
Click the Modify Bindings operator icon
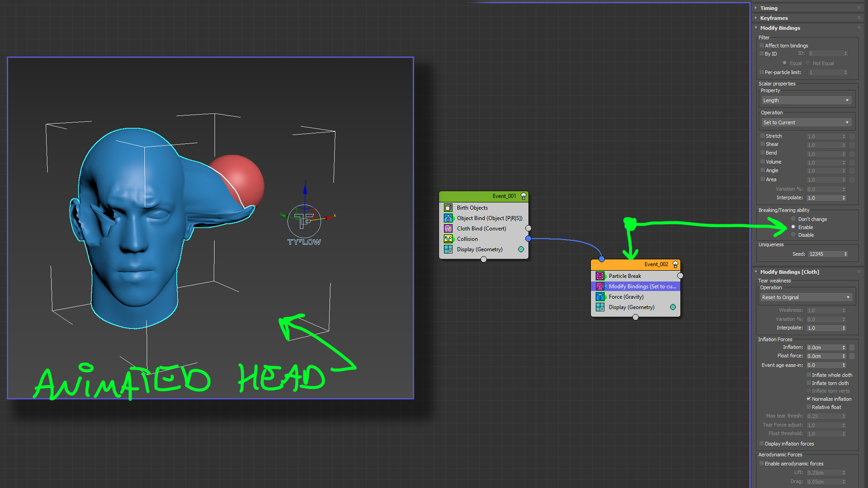pos(600,286)
